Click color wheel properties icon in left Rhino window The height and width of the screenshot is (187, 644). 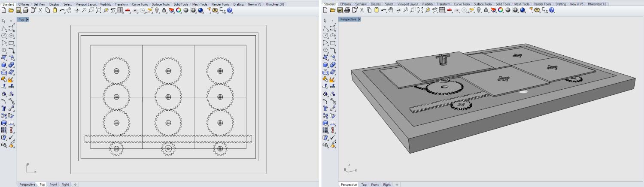(x=178, y=10)
